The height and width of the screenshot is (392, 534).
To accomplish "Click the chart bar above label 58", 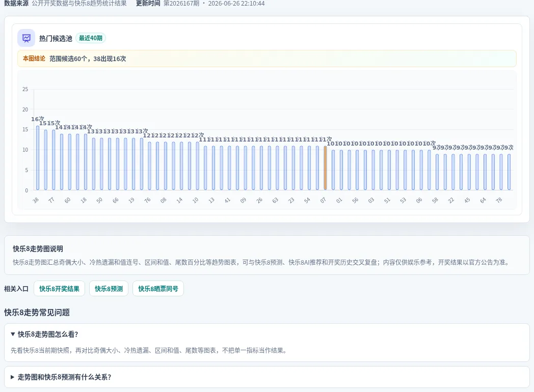I will 437,172.
